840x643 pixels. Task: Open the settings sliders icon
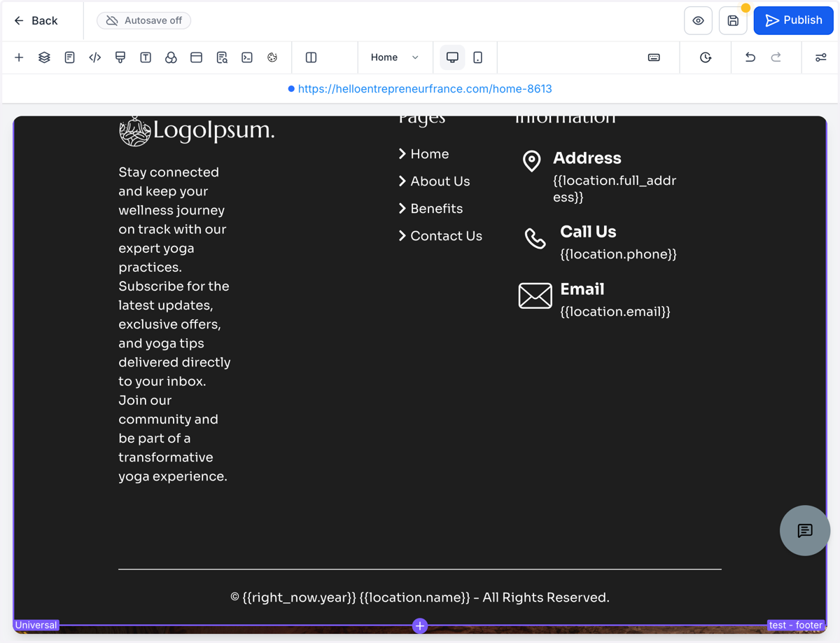coord(821,57)
